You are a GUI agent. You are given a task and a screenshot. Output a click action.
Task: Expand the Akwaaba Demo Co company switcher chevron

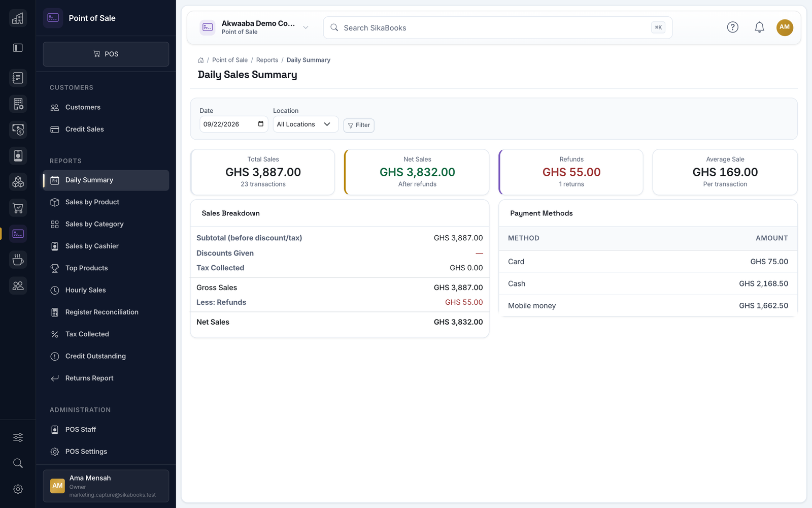pos(306,27)
